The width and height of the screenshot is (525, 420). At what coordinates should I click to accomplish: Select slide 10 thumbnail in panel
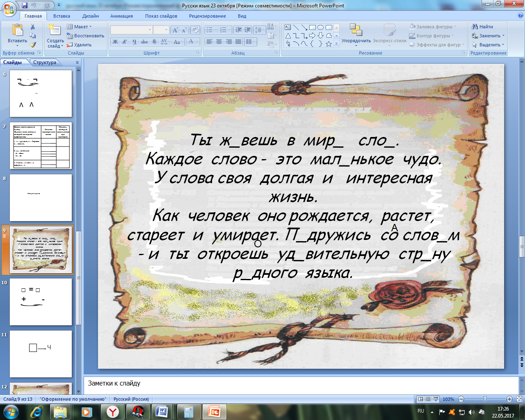click(41, 302)
